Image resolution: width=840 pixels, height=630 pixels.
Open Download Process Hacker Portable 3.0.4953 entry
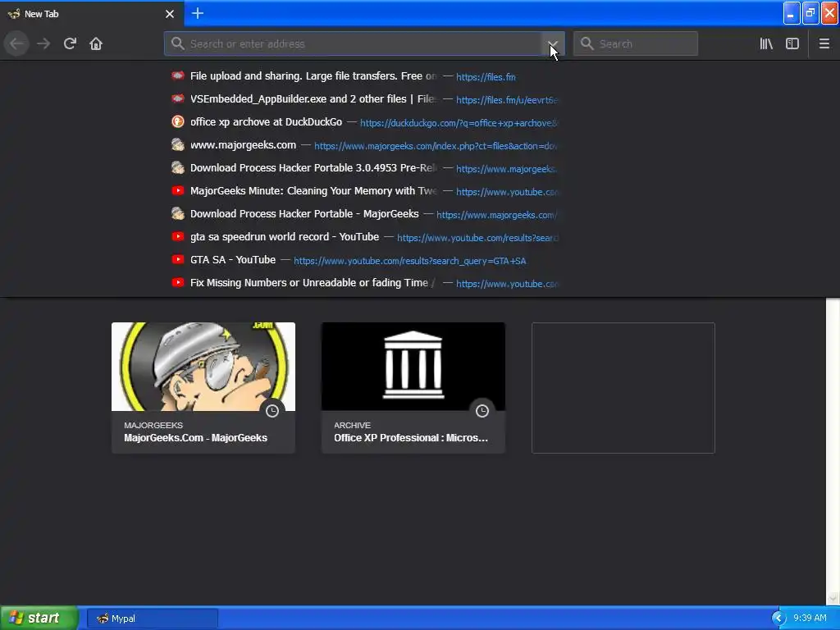[x=364, y=168]
